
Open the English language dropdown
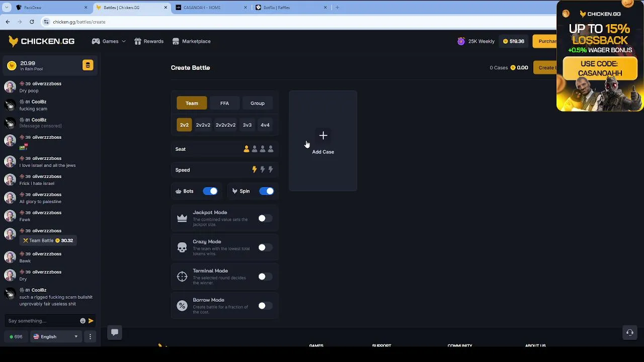(56, 337)
